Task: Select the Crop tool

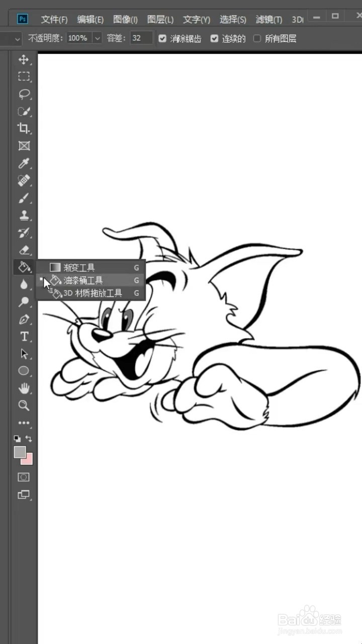Action: [x=24, y=128]
